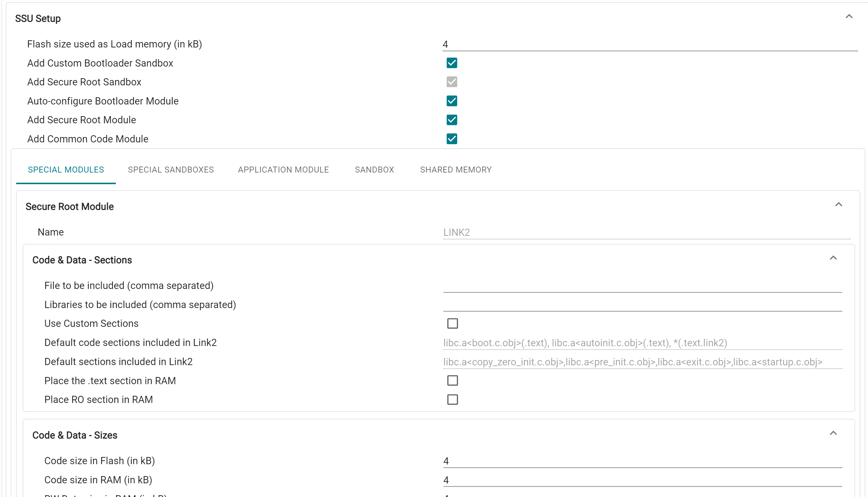The height and width of the screenshot is (497, 868).
Task: Switch to the SHARED MEMORY tab
Action: click(456, 170)
